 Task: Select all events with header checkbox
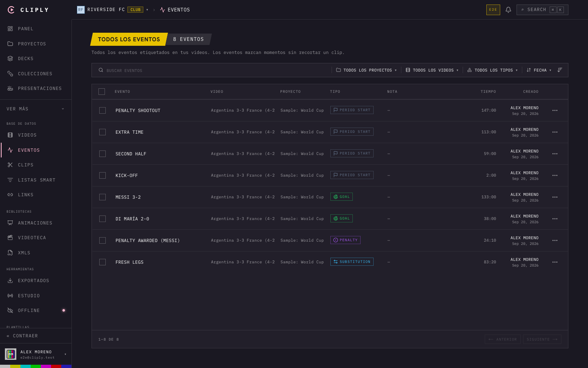coord(102,92)
